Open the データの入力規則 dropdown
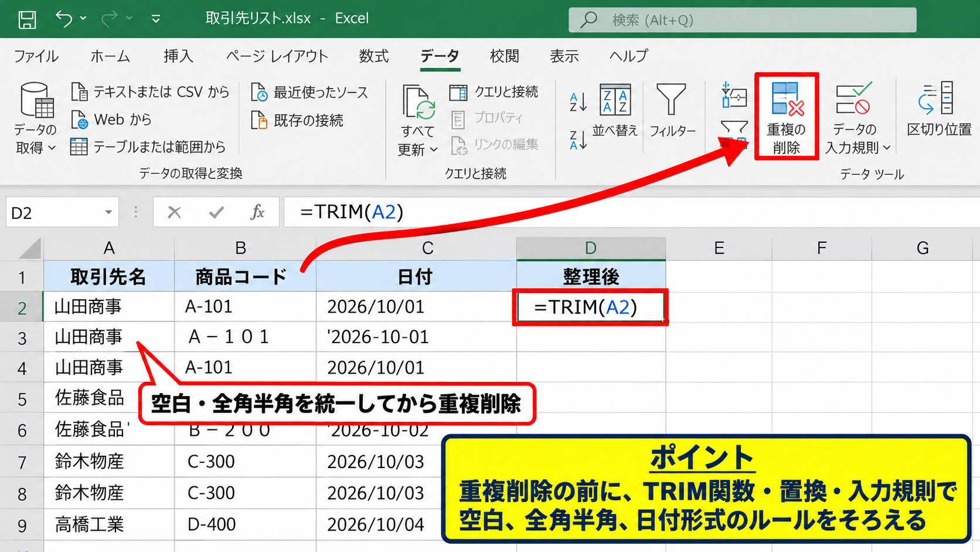This screenshot has height=552, width=980. [857, 119]
